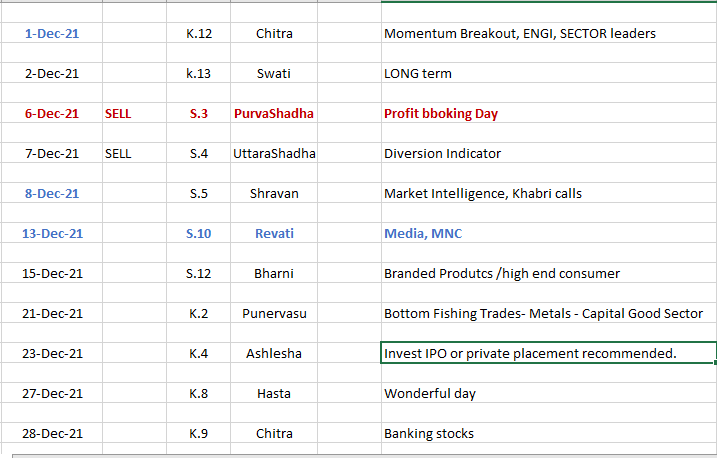Select the date cell 2-Dec-21
This screenshot has height=458, width=717.
tap(52, 74)
